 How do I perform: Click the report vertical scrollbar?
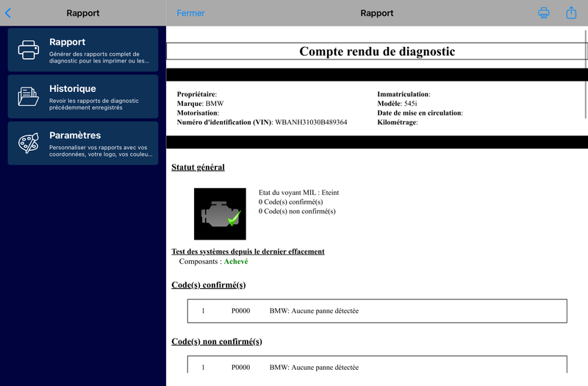click(x=586, y=74)
